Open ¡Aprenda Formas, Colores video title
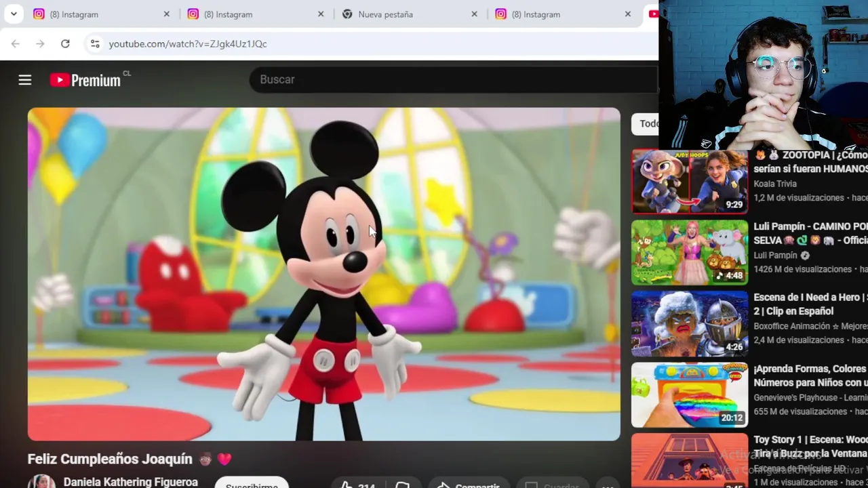This screenshot has height=488, width=868. (810, 375)
